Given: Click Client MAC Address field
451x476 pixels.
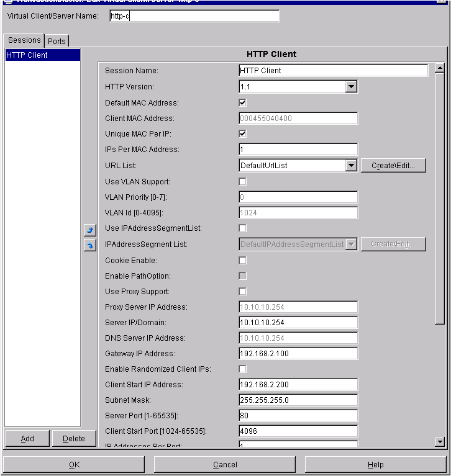Looking at the screenshot, I should click(x=298, y=118).
